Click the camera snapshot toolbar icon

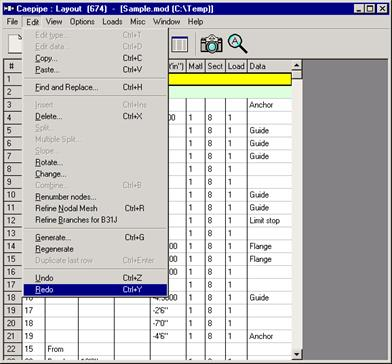click(x=211, y=44)
